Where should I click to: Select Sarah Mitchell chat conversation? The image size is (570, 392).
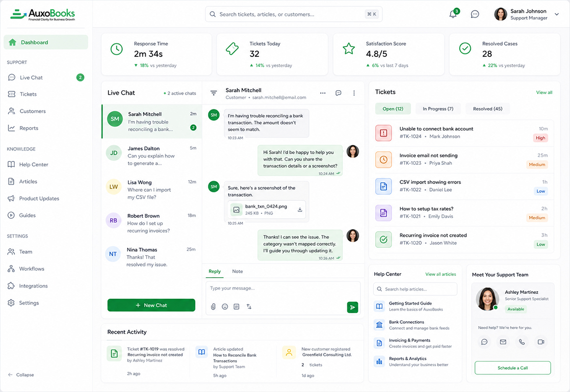click(x=152, y=122)
